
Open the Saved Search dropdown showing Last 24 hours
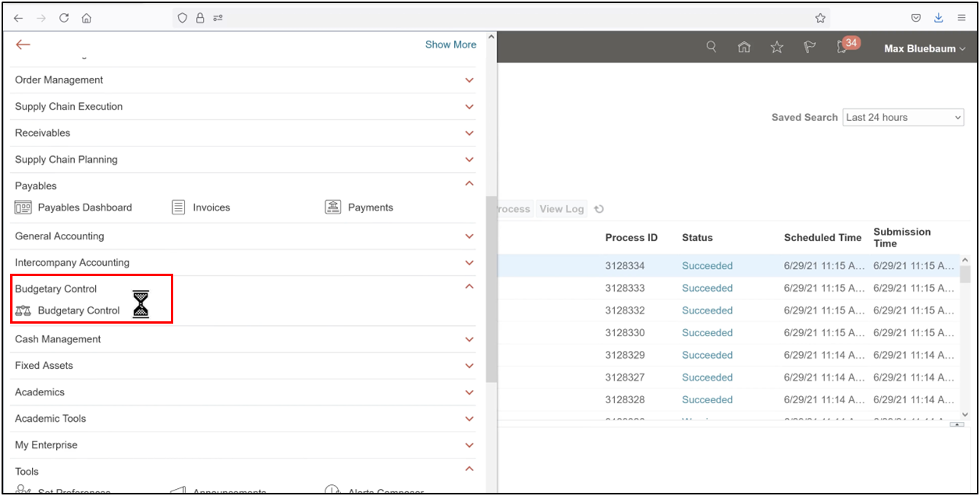[903, 117]
